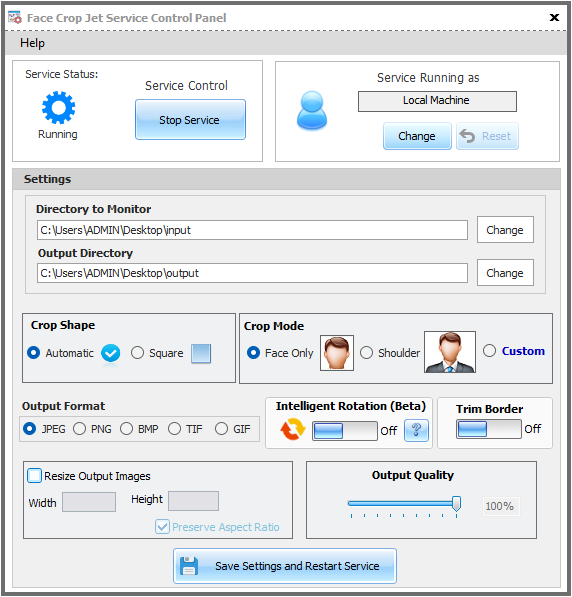572x597 pixels.
Task: Click the Stop Service button
Action: pos(190,120)
